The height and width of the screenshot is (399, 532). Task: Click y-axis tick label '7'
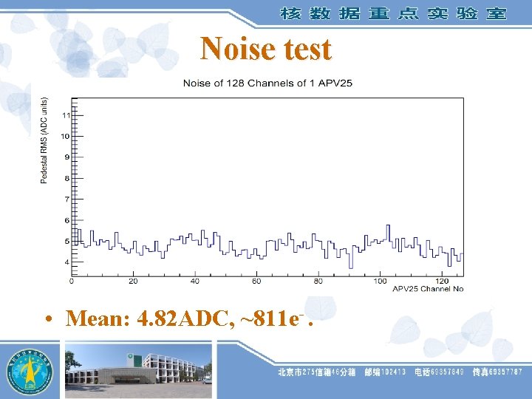(67, 199)
